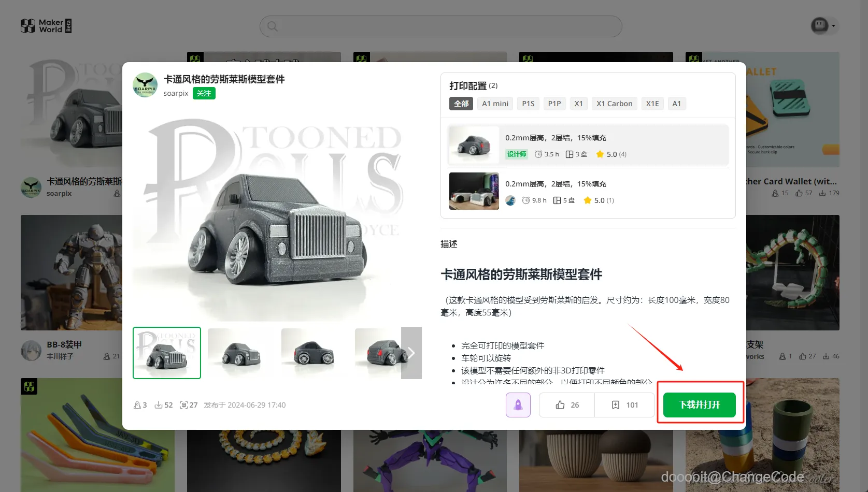Click the print profile cube icon showing 27
Viewport: 868px width, 492px height.
click(184, 404)
